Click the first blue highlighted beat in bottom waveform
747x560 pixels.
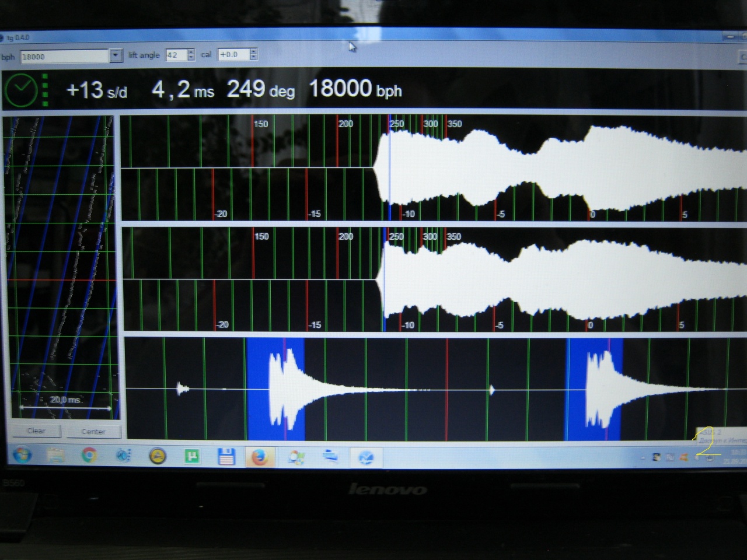pos(275,388)
